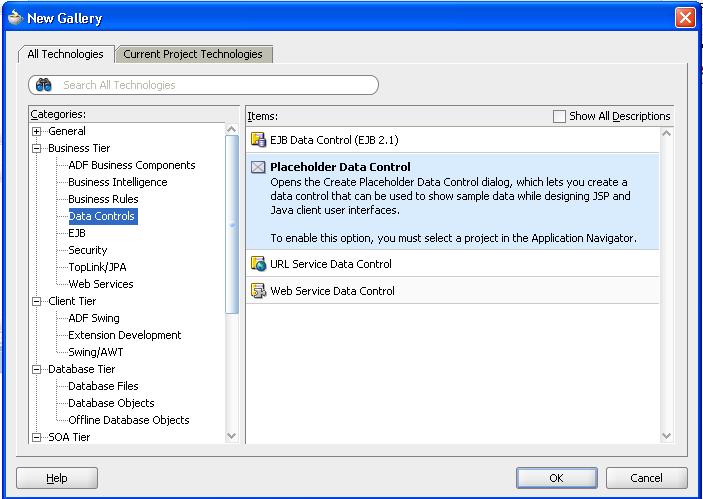The width and height of the screenshot is (703, 499).
Task: Collapse the Client Tier node
Action: point(37,301)
